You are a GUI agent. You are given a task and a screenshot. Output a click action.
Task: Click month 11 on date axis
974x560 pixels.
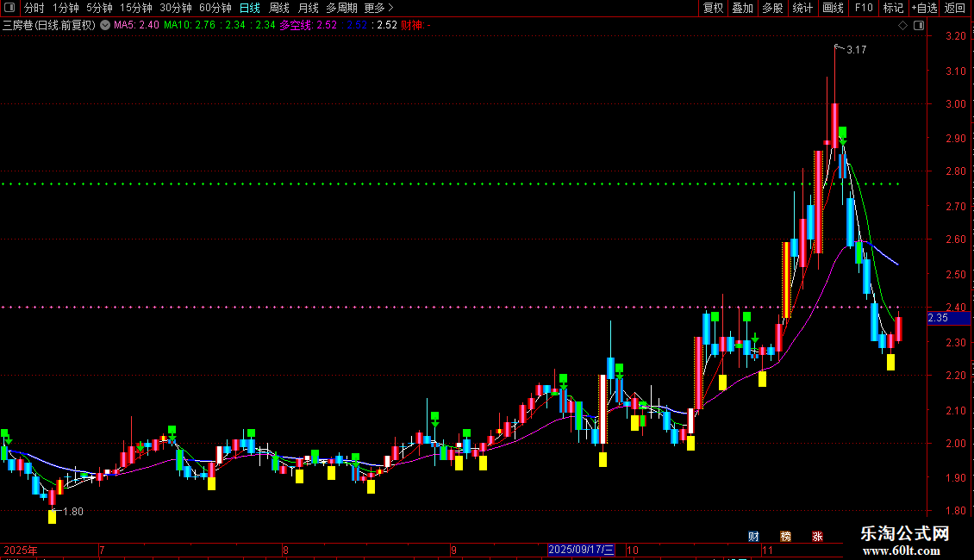(x=768, y=550)
